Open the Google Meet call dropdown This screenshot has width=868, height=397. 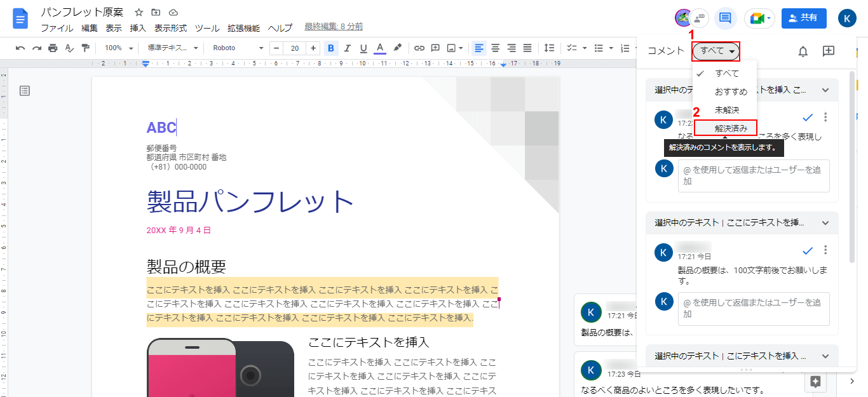(x=759, y=18)
